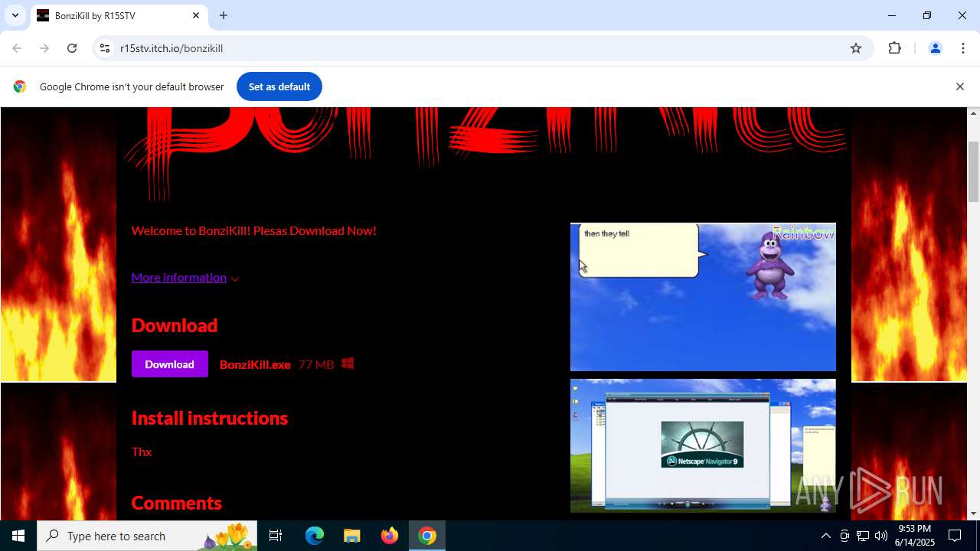Open Chrome's three-dot menu
This screenshot has height=551, width=980.
[963, 48]
